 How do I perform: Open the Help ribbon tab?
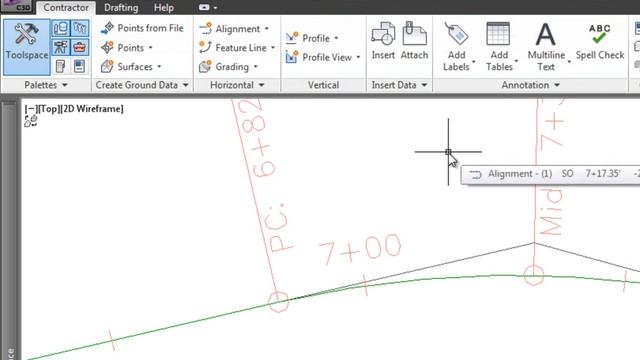pyautogui.click(x=164, y=7)
